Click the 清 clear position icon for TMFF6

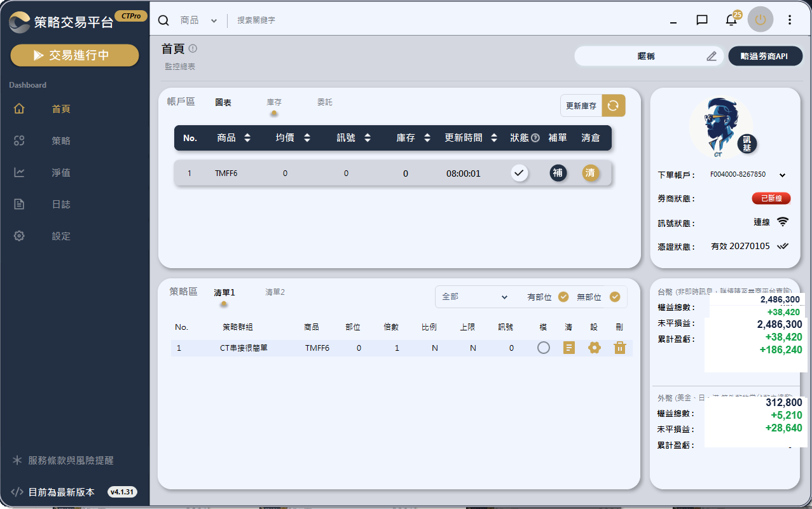591,173
